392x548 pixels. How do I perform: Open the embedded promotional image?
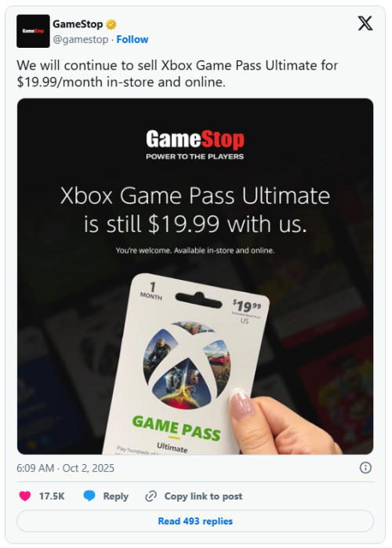tap(195, 276)
